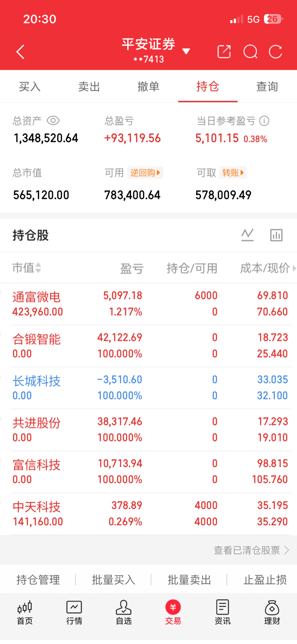Switch to the 查询 tab

[x=267, y=86]
